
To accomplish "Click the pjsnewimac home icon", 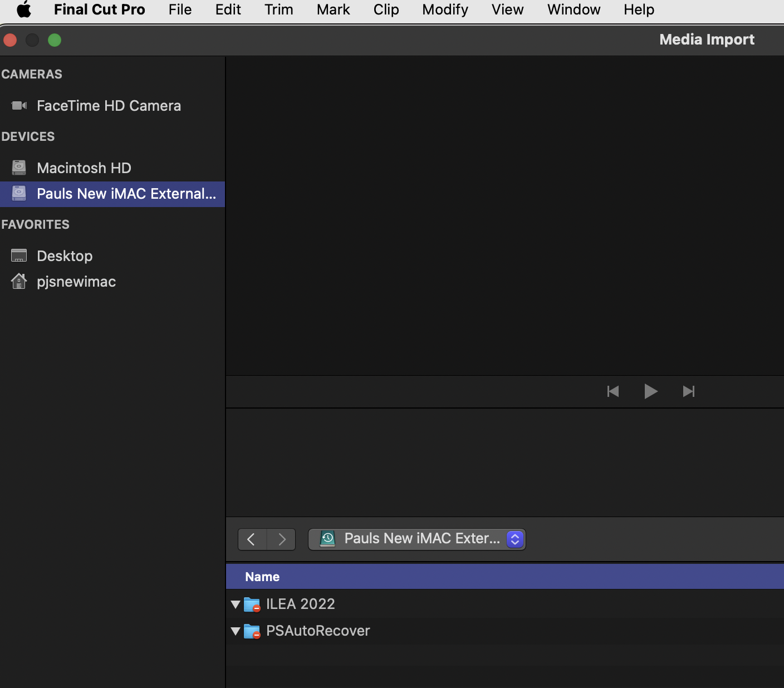I will coord(19,281).
